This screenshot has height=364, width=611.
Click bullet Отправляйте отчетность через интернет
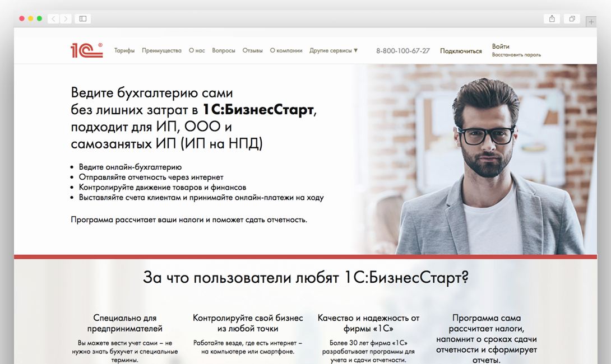[x=151, y=177]
